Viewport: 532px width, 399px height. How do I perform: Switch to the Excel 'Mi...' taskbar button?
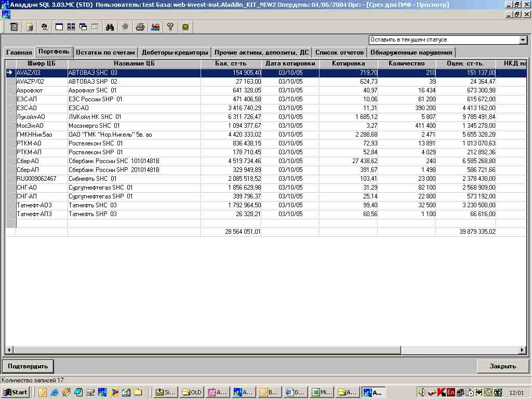click(x=322, y=393)
